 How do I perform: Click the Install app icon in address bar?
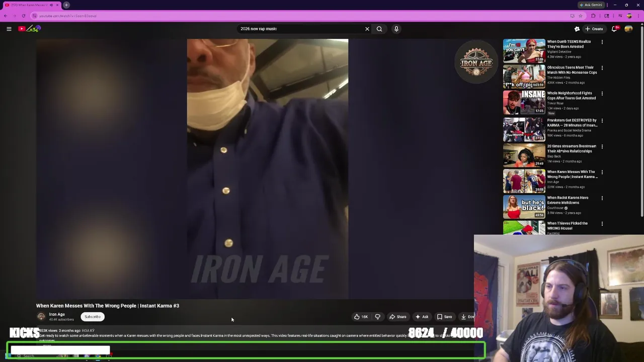(572, 16)
